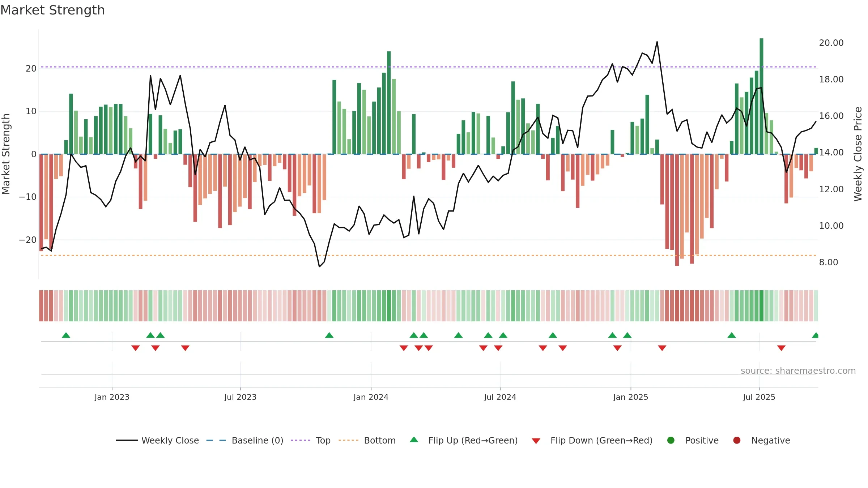Click the Jan 2024 axis label

tap(371, 397)
